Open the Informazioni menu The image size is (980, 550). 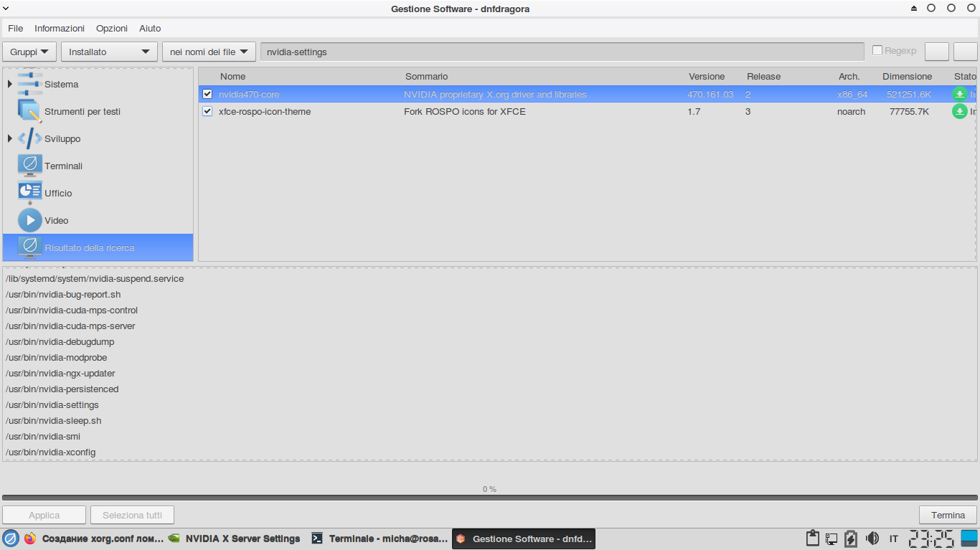[60, 28]
